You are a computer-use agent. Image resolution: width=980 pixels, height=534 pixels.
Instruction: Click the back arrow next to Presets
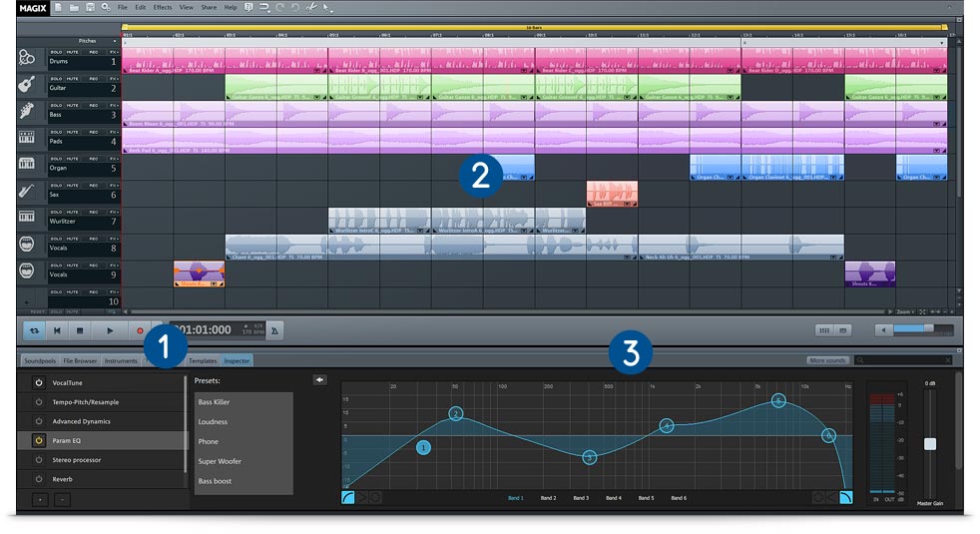[x=319, y=379]
